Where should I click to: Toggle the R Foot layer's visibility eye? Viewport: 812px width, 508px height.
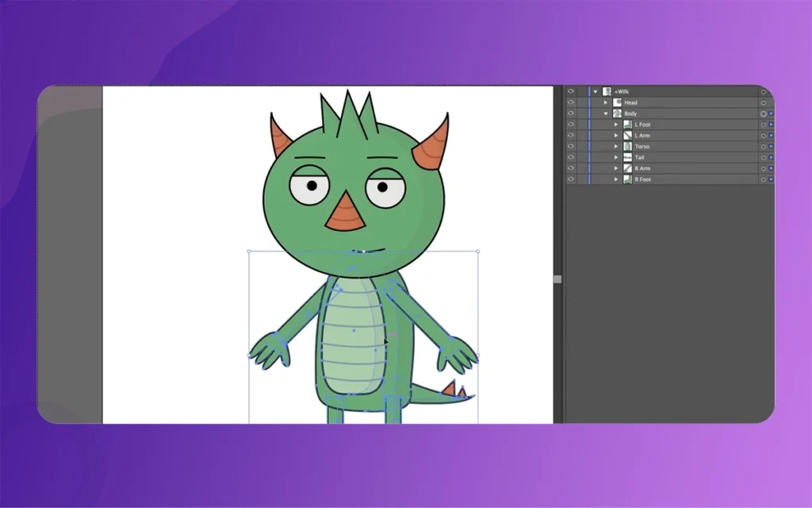(x=571, y=180)
